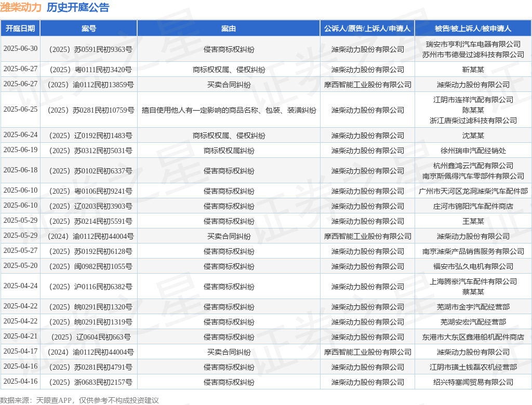Click defendant 广州市天河区龙洞潍柴汽车配件部
Image resolution: width=532 pixels, height=405 pixels.
473,191
